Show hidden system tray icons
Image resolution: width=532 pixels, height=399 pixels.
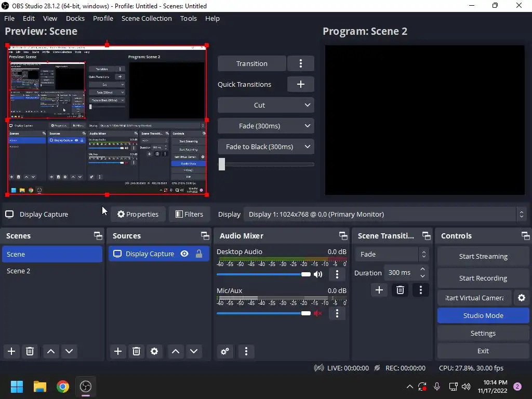(x=409, y=387)
